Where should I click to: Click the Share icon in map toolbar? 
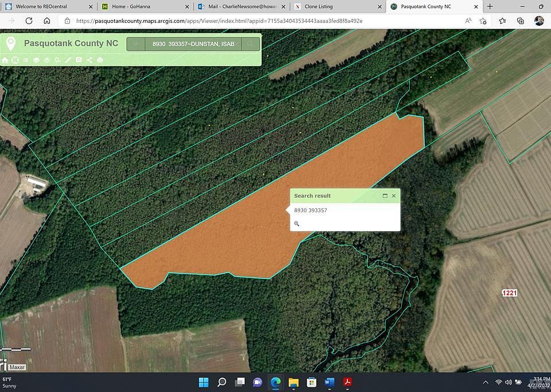pos(89,60)
